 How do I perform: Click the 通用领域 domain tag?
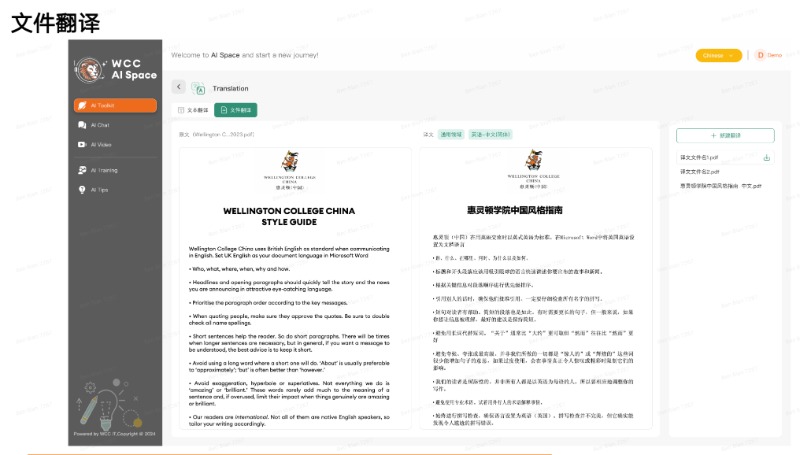pyautogui.click(x=450, y=133)
